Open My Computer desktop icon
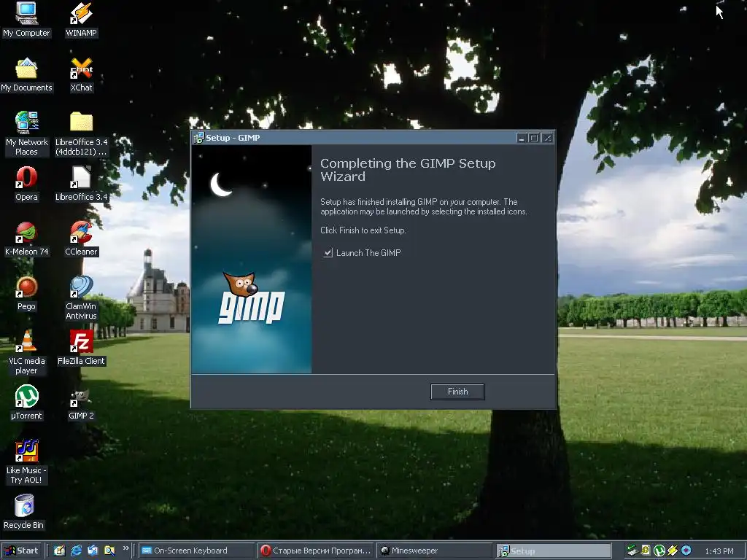The height and width of the screenshot is (560, 747). click(x=26, y=20)
